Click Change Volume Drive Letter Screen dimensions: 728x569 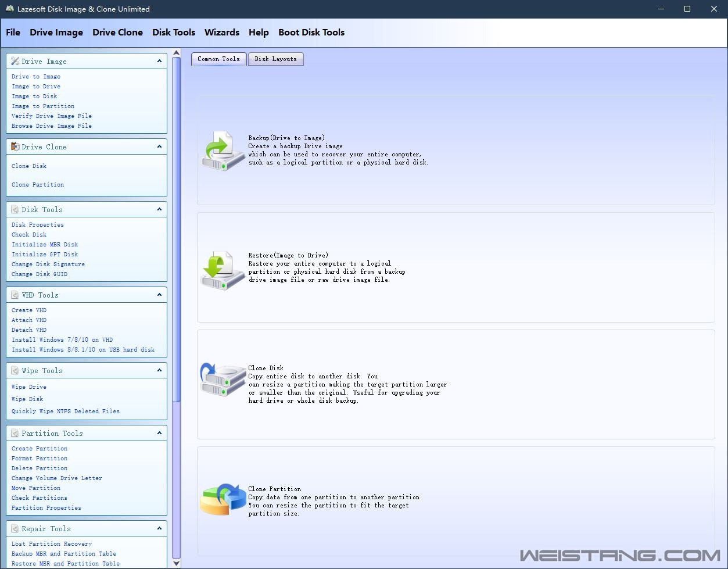point(57,478)
